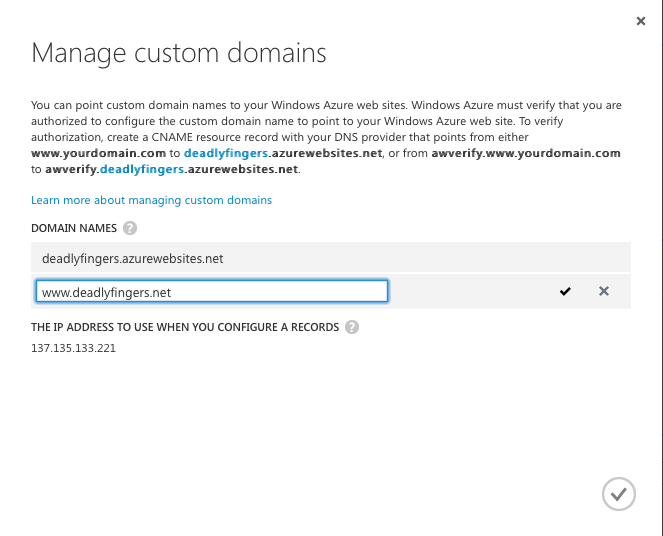
Task: Focus the www.deadlyfingers.net domain input field
Action: [211, 291]
